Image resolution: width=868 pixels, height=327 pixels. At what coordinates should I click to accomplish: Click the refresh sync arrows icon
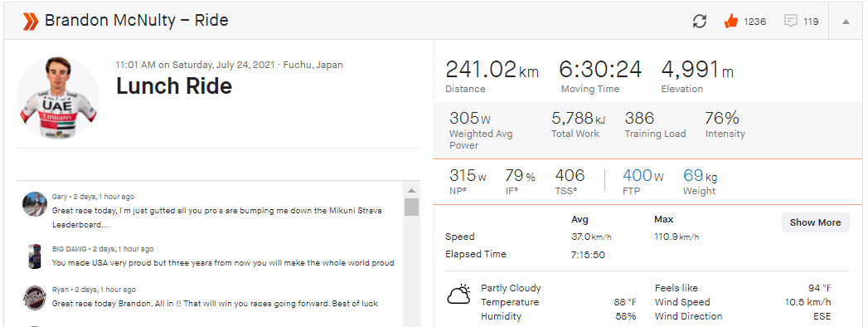click(x=700, y=22)
